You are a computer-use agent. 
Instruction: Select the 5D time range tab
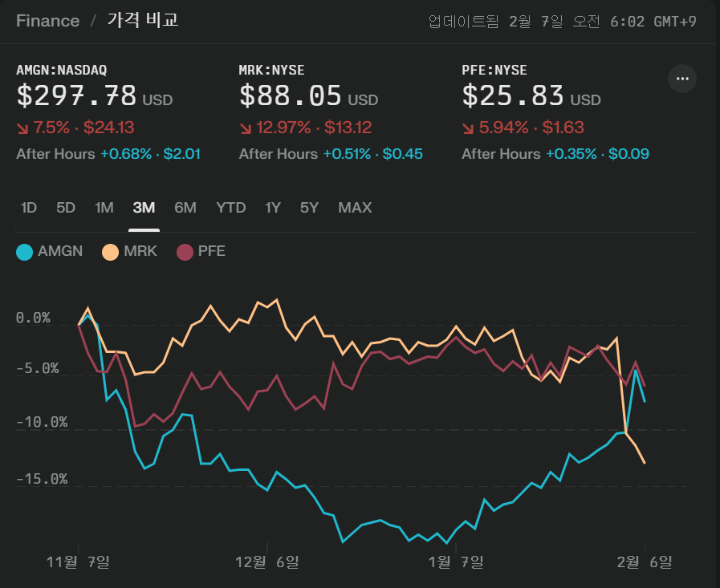click(66, 208)
